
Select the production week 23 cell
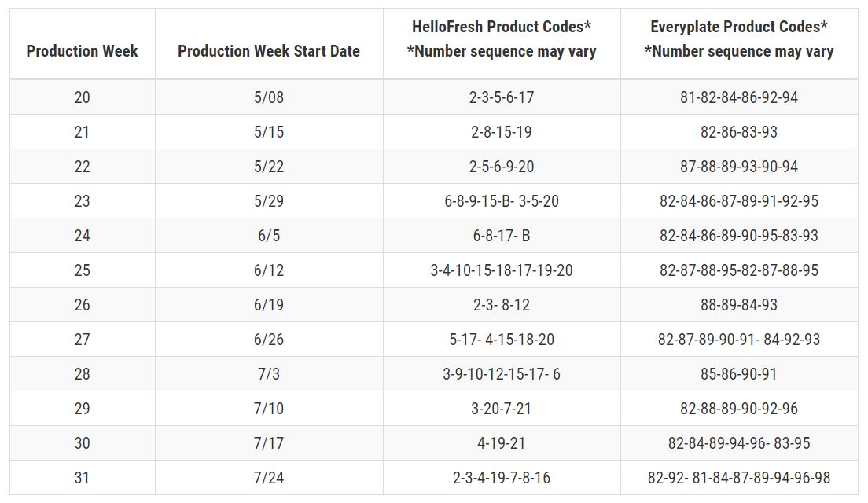(82, 201)
